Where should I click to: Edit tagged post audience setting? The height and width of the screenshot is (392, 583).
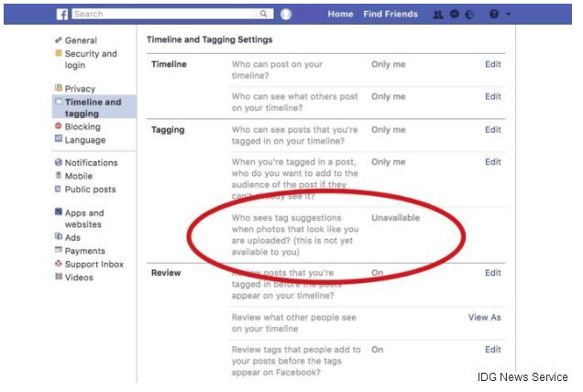coord(492,162)
